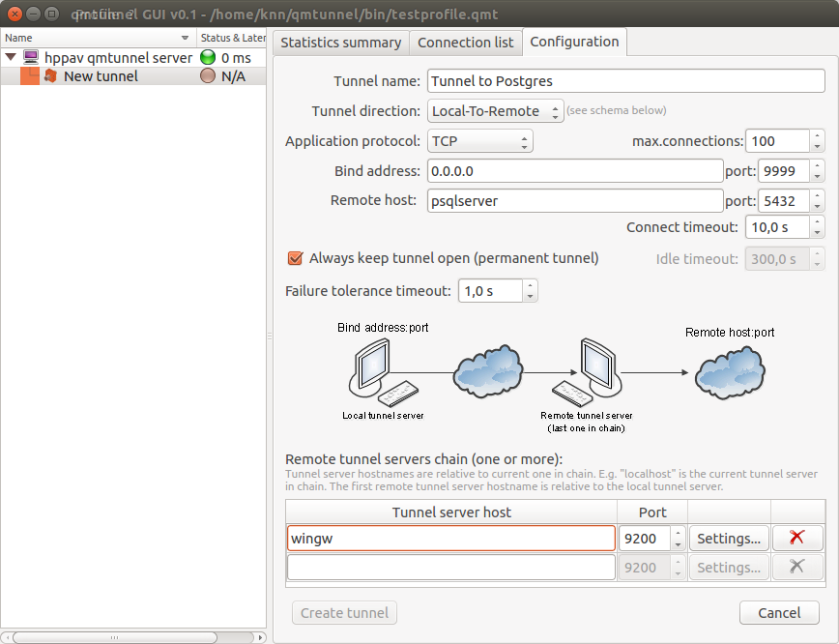The width and height of the screenshot is (839, 644).
Task: Click the middle cloud in the tunnel schema
Action: point(488,371)
